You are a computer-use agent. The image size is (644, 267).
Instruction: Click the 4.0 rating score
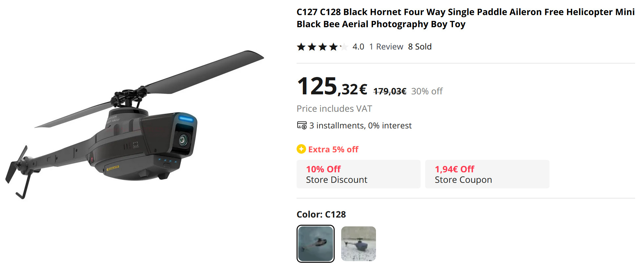click(358, 47)
